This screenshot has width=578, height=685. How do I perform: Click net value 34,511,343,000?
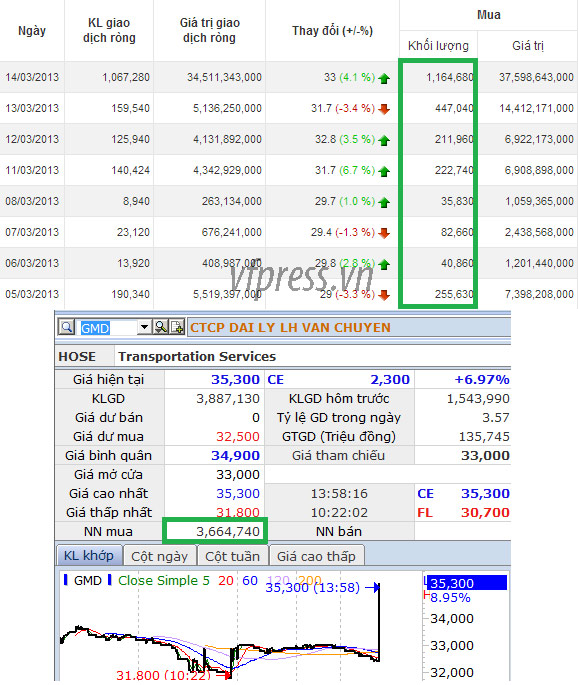(225, 77)
